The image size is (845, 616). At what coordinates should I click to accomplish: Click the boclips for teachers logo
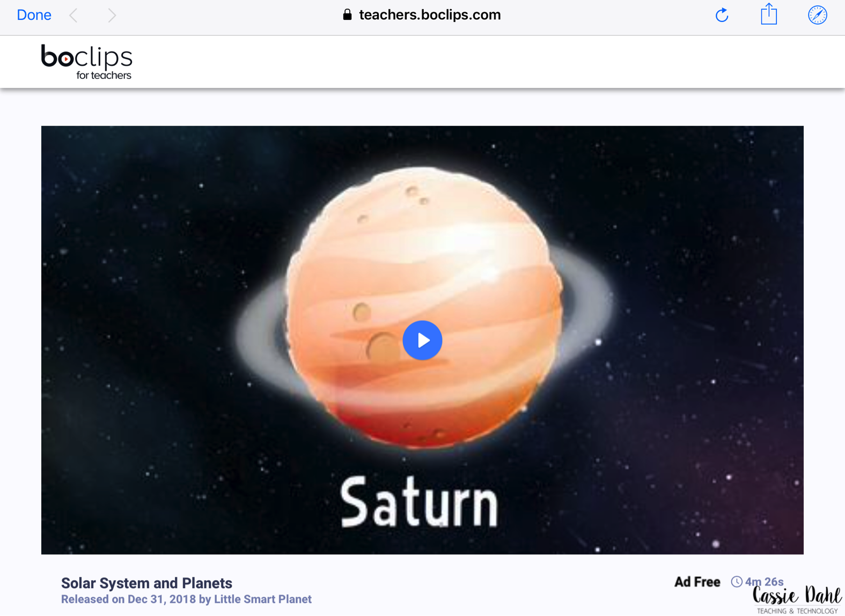tap(87, 62)
